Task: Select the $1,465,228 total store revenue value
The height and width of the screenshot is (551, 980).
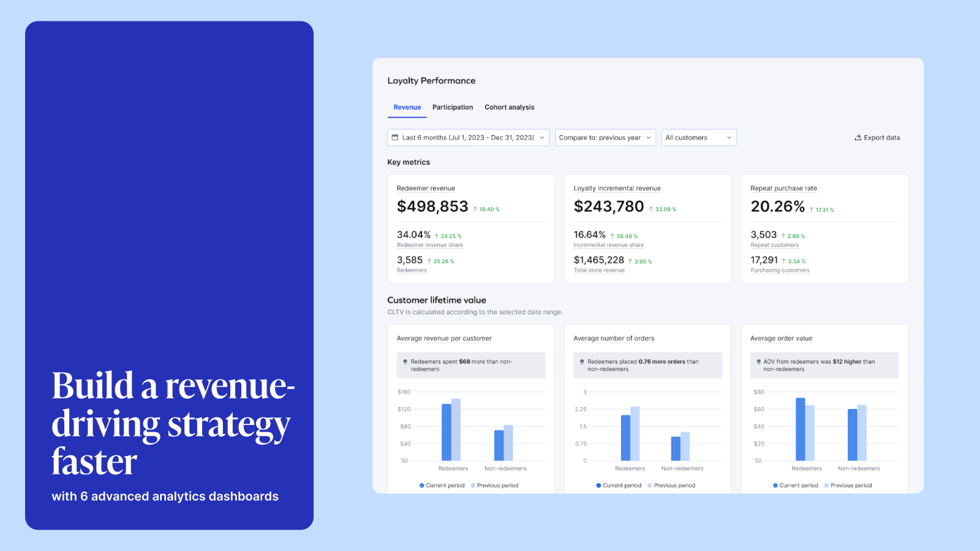Action: tap(598, 260)
